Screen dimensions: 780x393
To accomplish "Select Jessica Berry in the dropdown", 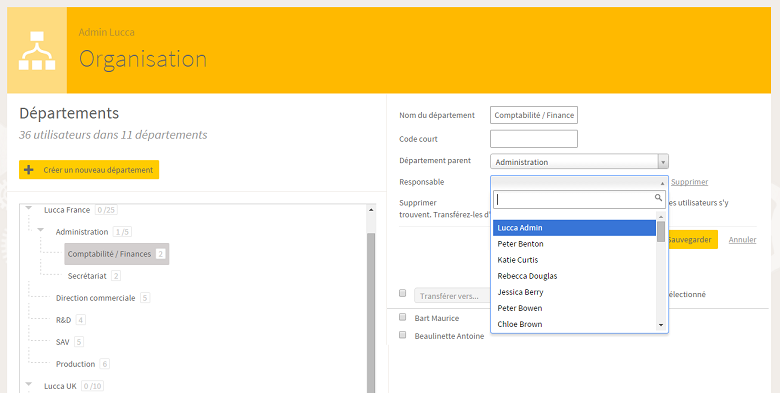I will pos(574,292).
